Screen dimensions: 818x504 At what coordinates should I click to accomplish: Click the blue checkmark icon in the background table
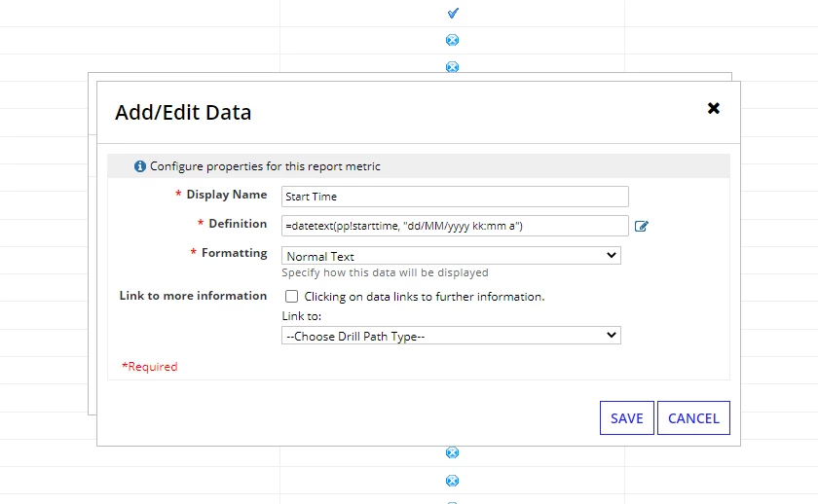453,13
